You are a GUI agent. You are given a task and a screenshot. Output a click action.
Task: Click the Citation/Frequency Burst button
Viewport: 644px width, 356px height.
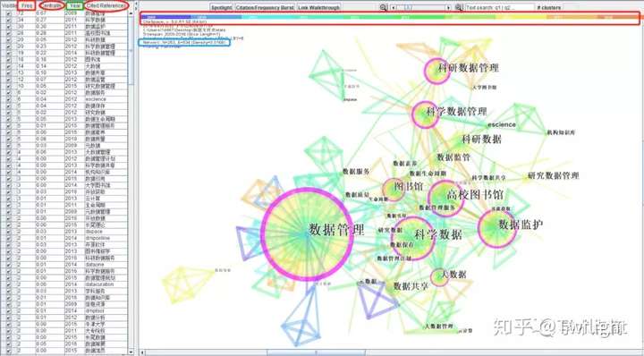pos(265,8)
